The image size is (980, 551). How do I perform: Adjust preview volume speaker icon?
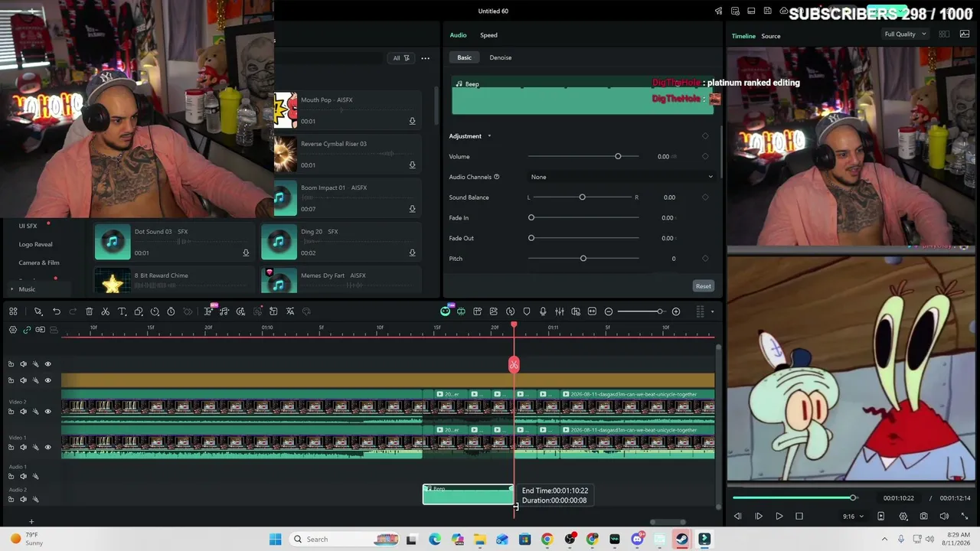(944, 517)
